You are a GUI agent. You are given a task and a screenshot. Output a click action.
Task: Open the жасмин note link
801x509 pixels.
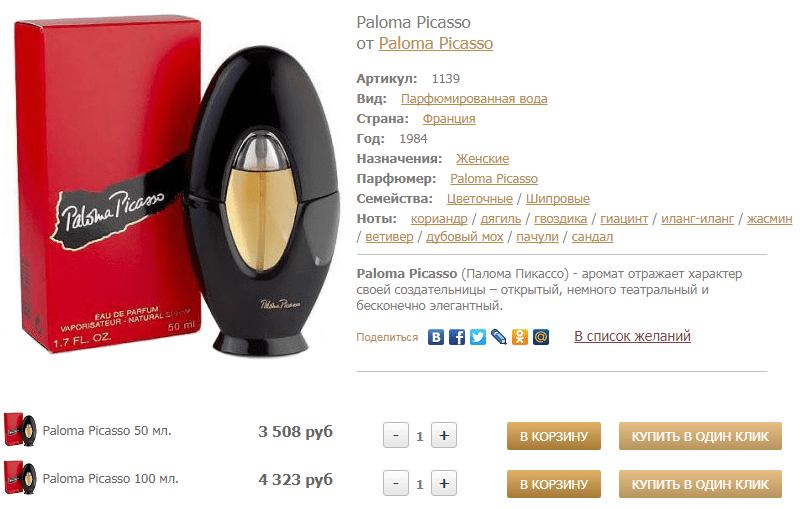tap(769, 219)
